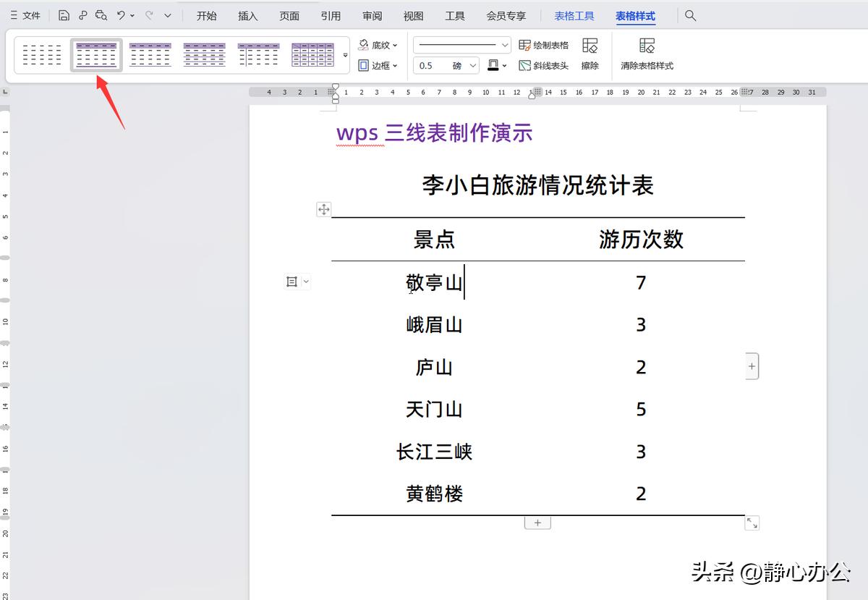Expand the 边框 borders dropdown
The height and width of the screenshot is (600, 868).
[379, 65]
